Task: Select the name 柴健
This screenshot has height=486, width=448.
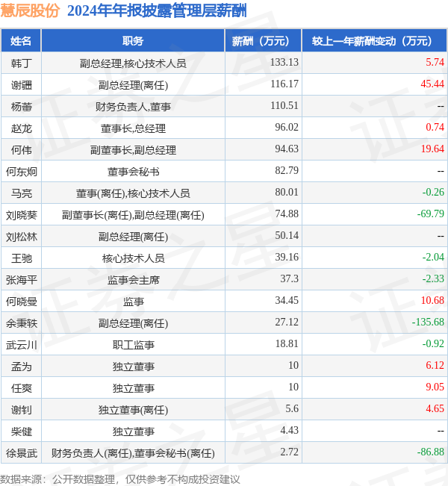Action: coord(22,432)
